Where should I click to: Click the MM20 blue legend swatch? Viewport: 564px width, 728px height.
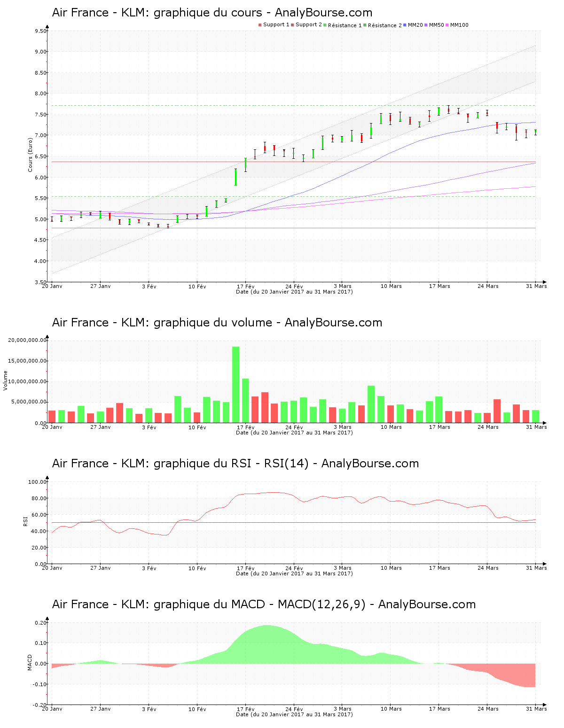[405, 25]
